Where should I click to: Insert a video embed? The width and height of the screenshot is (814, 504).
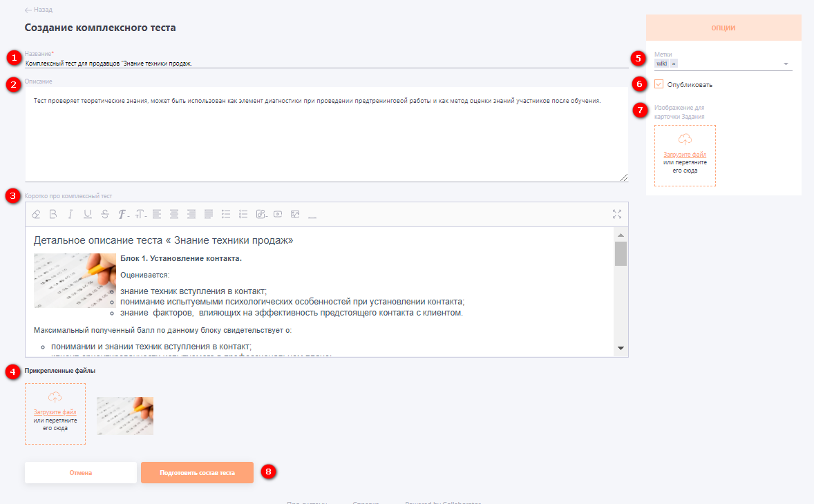(277, 214)
